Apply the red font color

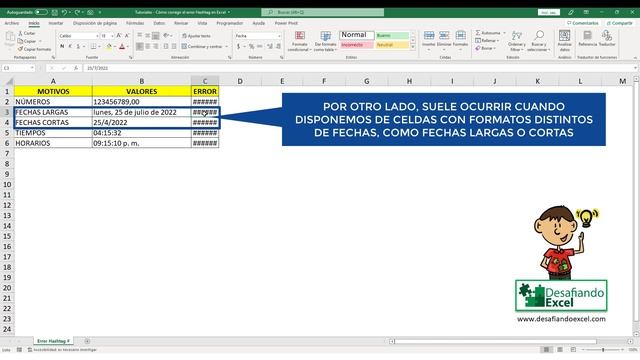click(x=122, y=47)
